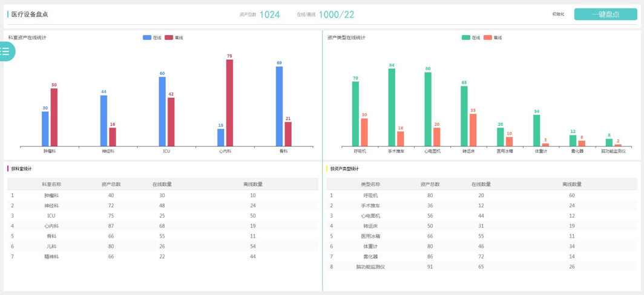Image resolution: width=644 pixels, height=295 pixels.
Task: Toggle red 离线 legend in department chart
Action: point(174,37)
